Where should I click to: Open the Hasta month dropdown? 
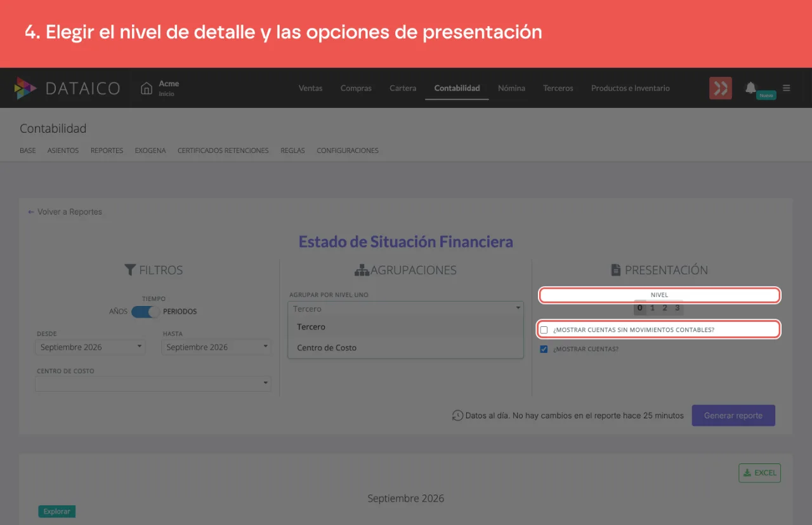pos(216,347)
